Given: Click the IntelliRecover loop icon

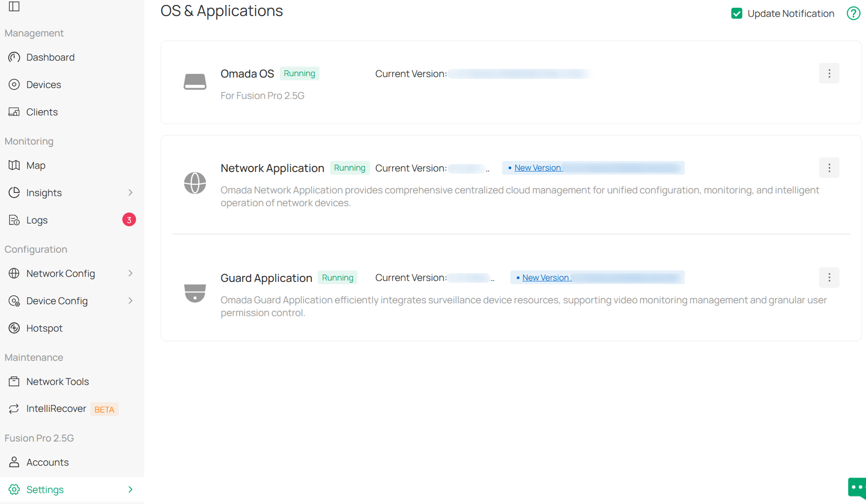Looking at the screenshot, I should pos(14,409).
